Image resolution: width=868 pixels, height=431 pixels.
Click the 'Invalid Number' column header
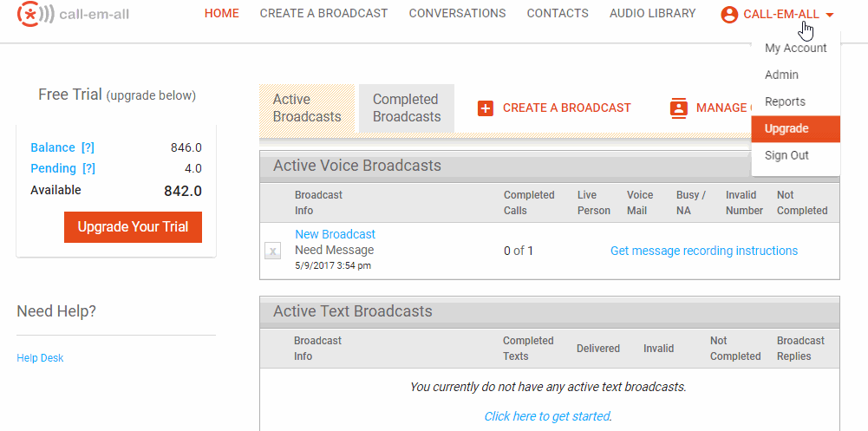[745, 203]
